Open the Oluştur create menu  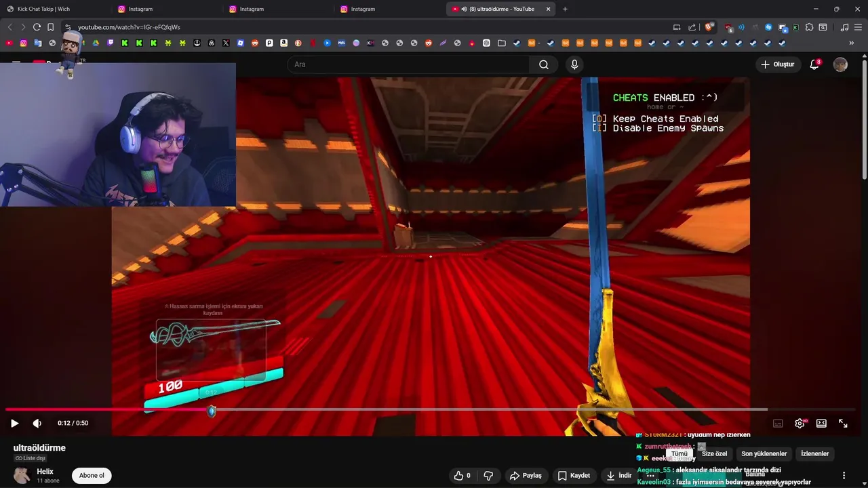click(777, 64)
